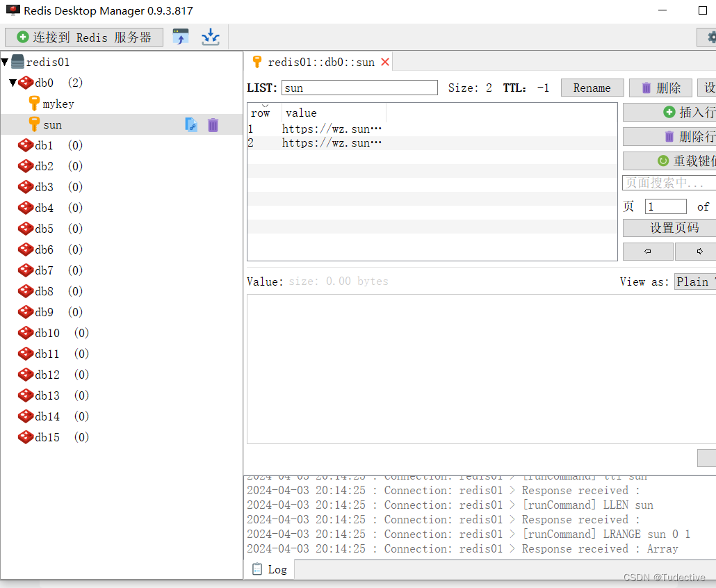The width and height of the screenshot is (716, 588).
Task: Click the db1 database icon
Action: [26, 145]
